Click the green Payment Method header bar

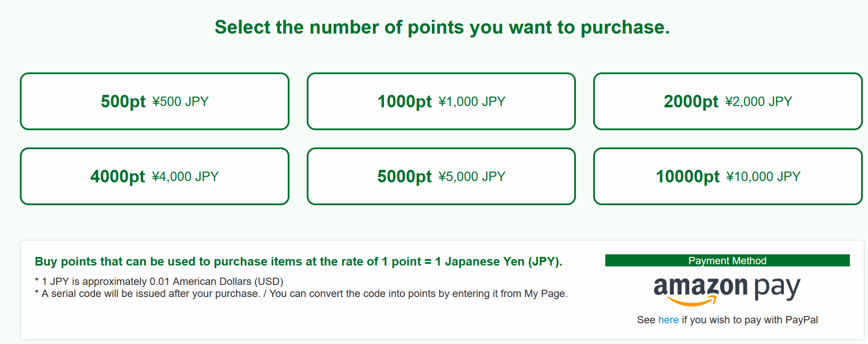tap(727, 260)
